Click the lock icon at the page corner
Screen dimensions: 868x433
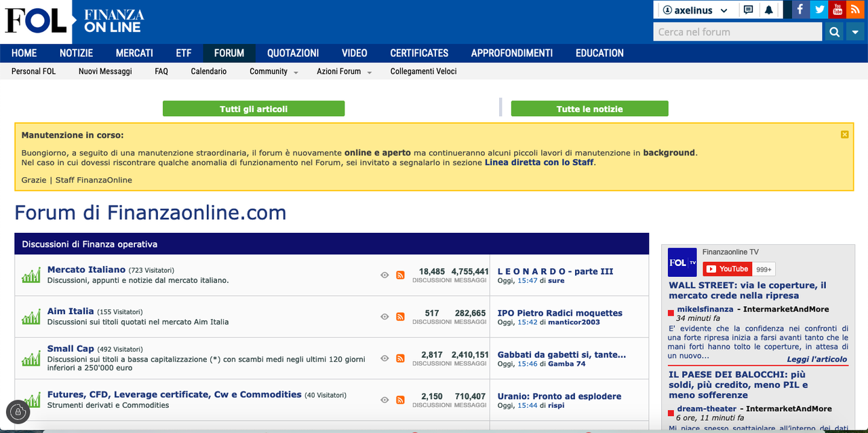[18, 412]
